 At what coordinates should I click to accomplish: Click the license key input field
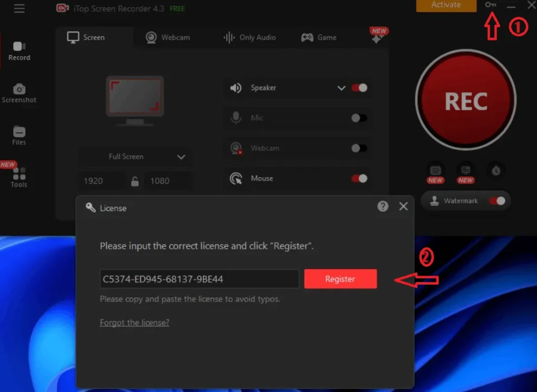[199, 279]
